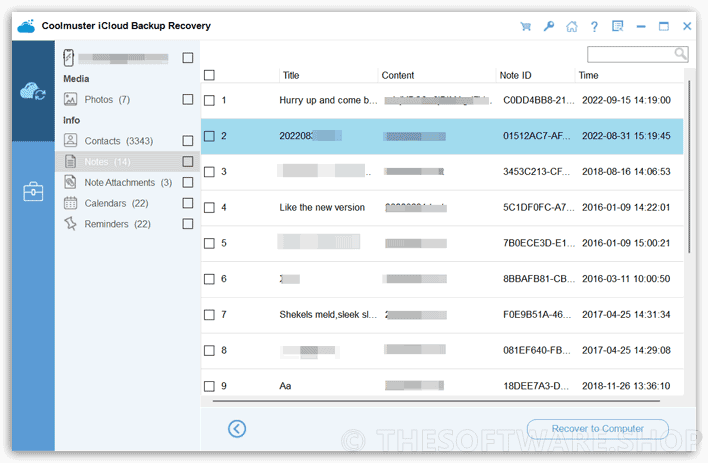The width and height of the screenshot is (708, 463).
Task: Click the Calendars category icon
Action: point(70,203)
